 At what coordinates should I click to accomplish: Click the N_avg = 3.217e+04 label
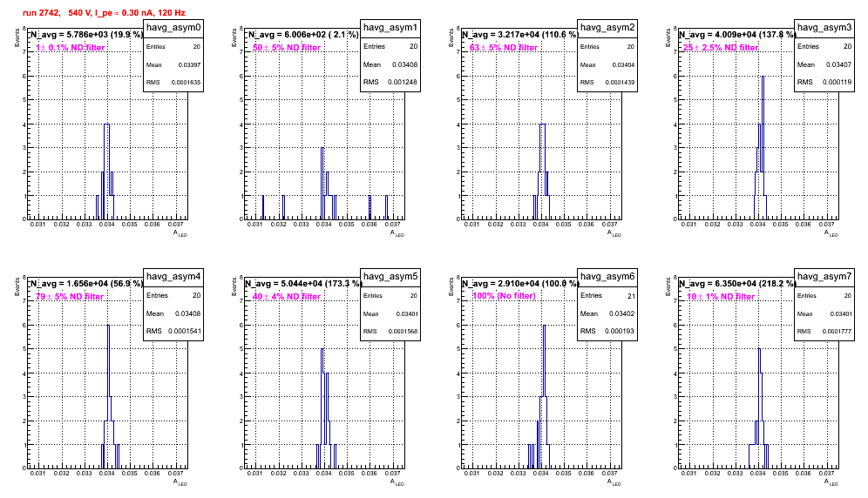click(x=520, y=35)
